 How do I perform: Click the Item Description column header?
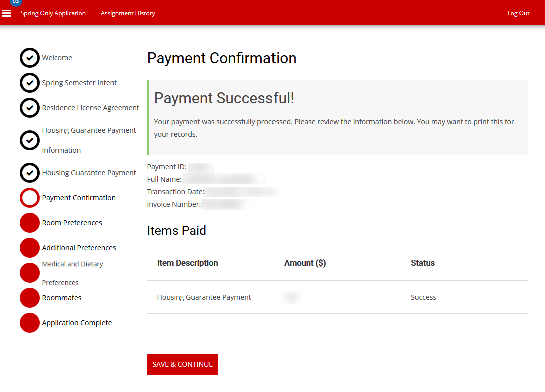point(187,263)
